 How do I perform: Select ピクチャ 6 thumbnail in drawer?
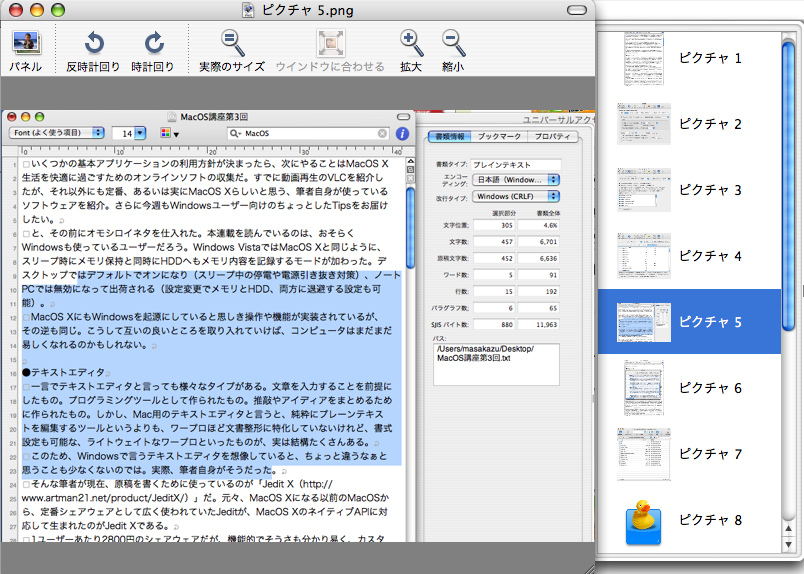644,388
